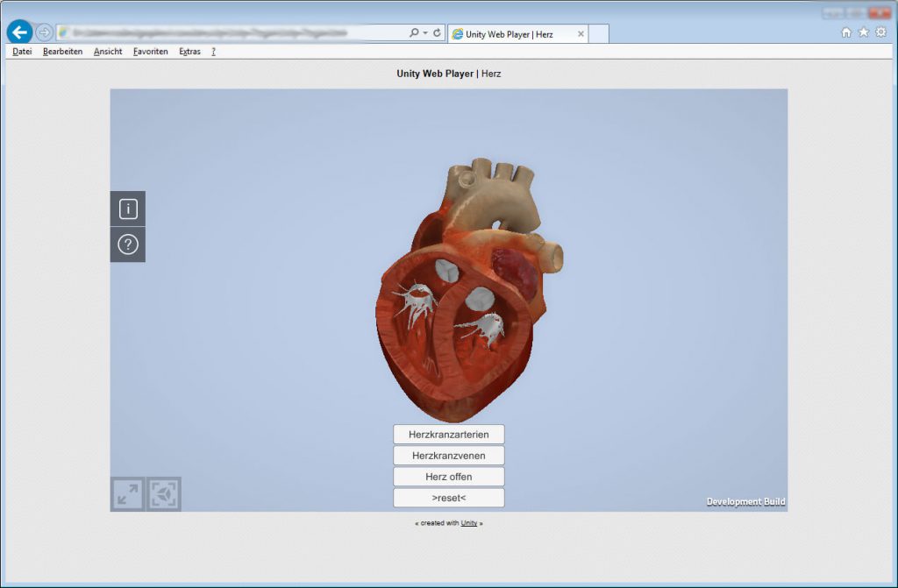
Task: Open the Extras menu
Action: (x=189, y=51)
